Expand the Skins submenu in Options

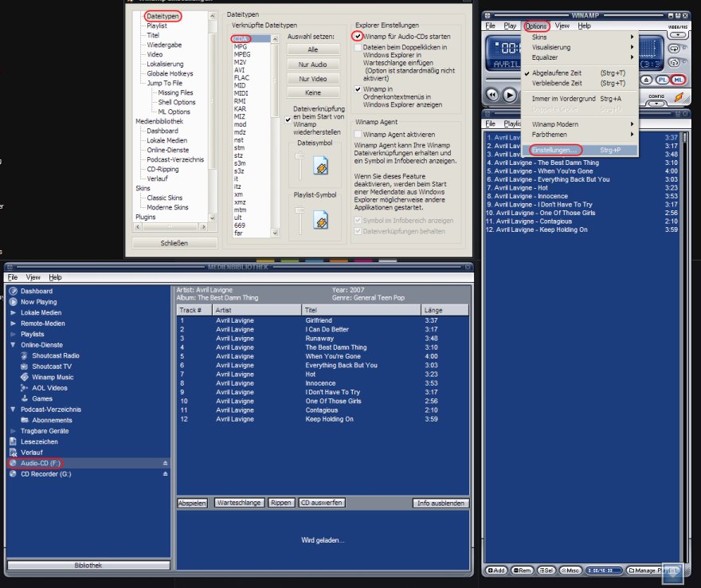580,37
